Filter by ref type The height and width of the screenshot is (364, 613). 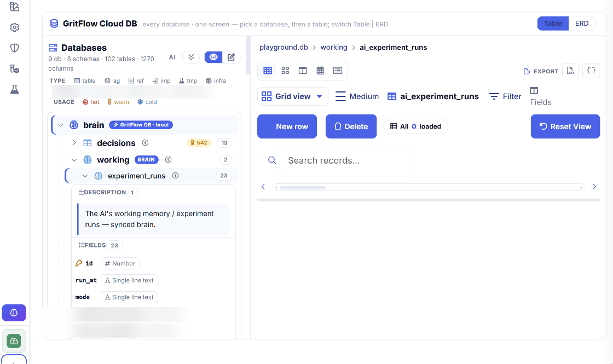pyautogui.click(x=136, y=80)
